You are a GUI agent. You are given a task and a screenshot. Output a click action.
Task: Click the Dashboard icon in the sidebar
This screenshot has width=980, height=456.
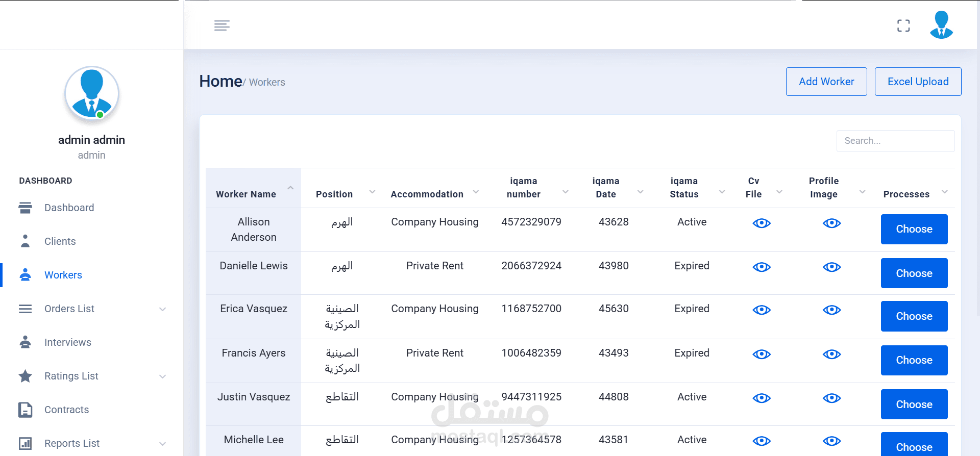point(25,208)
